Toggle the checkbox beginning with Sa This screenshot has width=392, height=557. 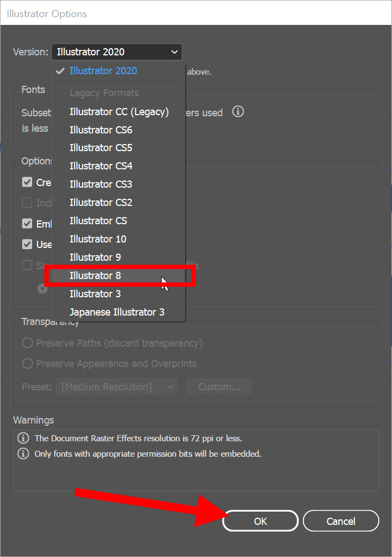pyautogui.click(x=27, y=265)
